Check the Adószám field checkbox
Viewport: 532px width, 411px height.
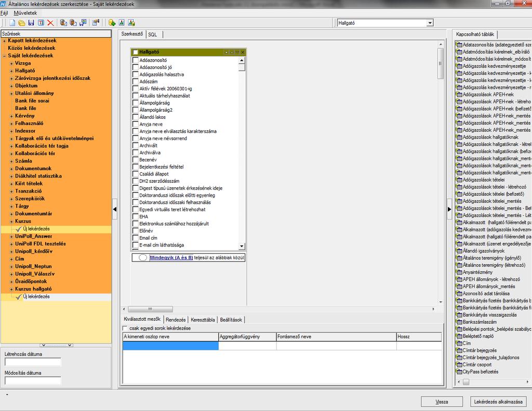tap(136, 81)
